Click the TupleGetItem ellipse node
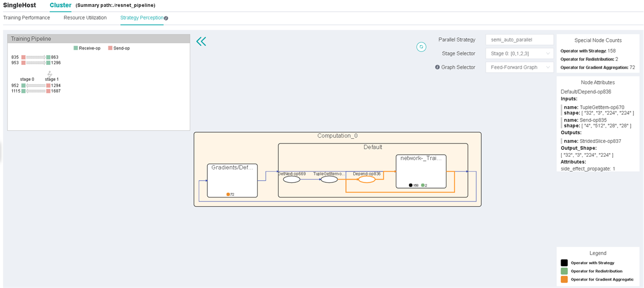The image size is (644, 288). point(329,180)
